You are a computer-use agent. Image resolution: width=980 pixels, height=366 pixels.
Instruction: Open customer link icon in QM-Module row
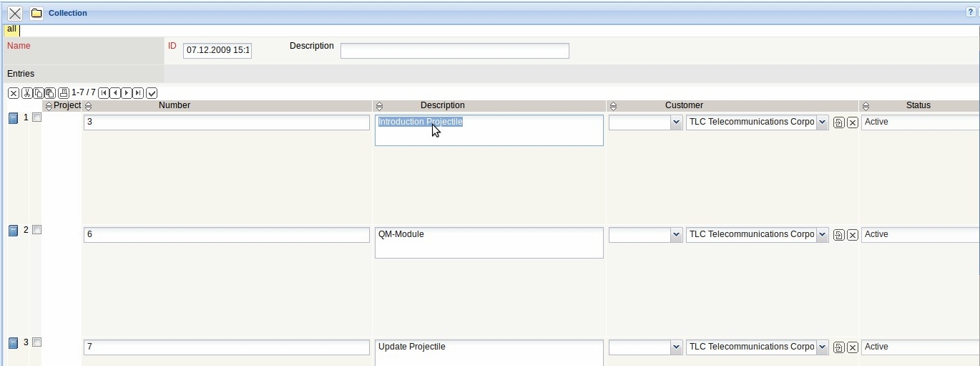(839, 235)
